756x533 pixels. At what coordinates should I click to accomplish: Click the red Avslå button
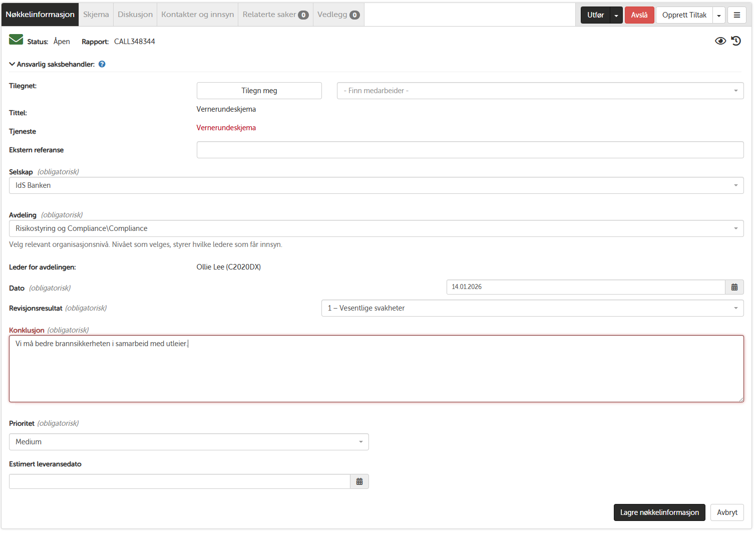(x=639, y=15)
